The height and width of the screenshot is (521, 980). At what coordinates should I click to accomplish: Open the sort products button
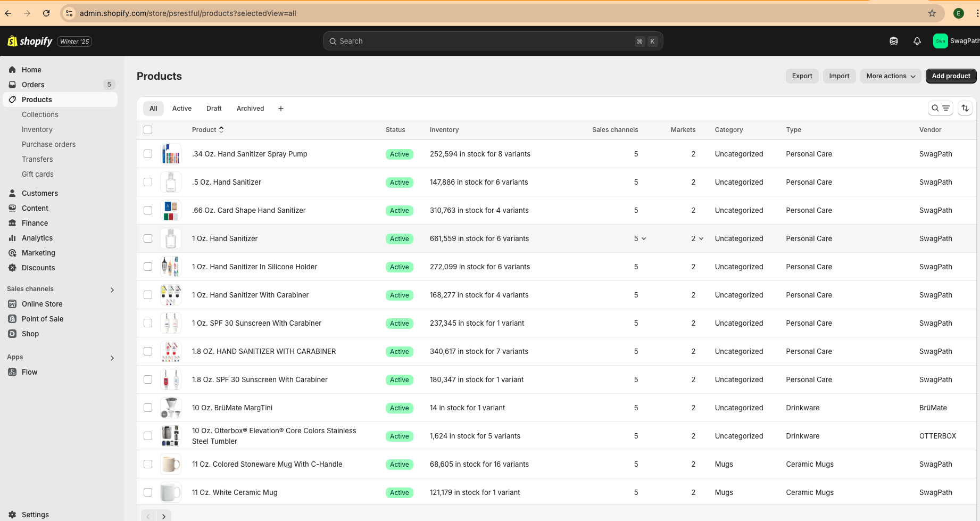965,108
